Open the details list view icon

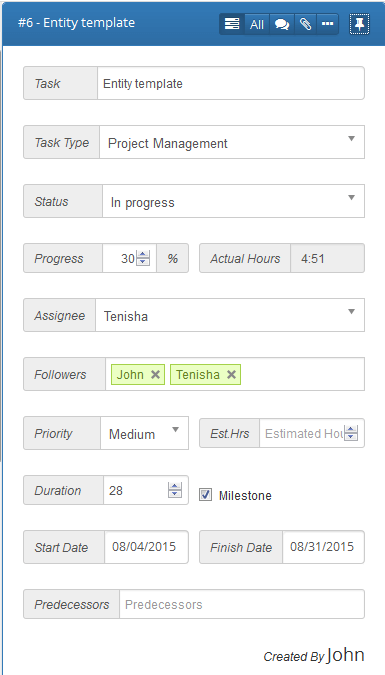pyautogui.click(x=232, y=24)
